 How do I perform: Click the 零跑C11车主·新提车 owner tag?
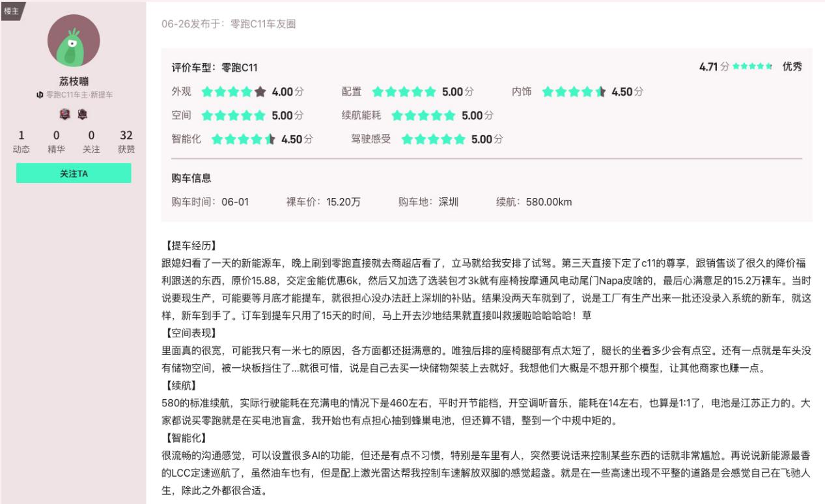coord(79,95)
